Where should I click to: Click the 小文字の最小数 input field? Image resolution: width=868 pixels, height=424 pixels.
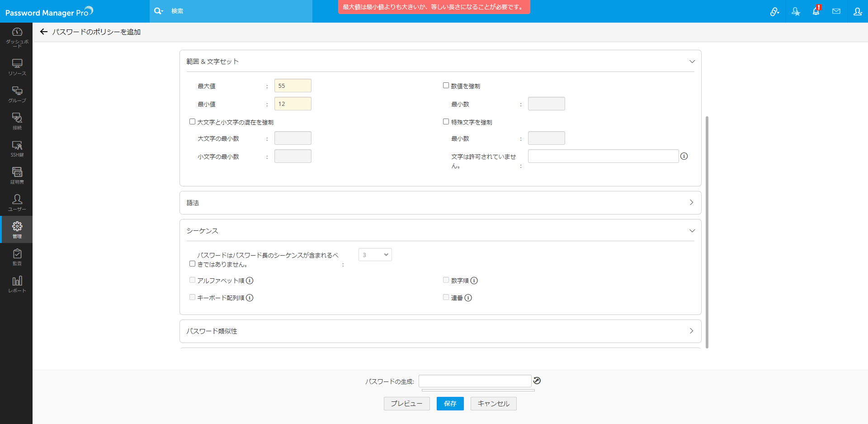[293, 156]
